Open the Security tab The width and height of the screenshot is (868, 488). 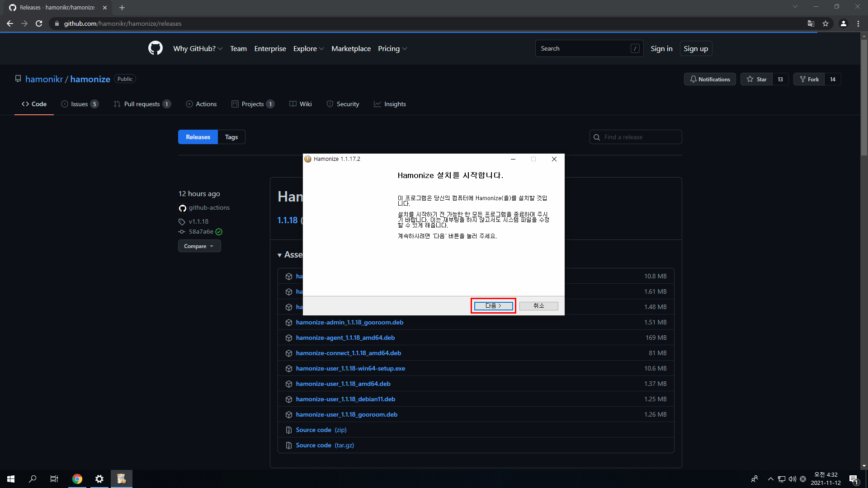pyautogui.click(x=343, y=104)
